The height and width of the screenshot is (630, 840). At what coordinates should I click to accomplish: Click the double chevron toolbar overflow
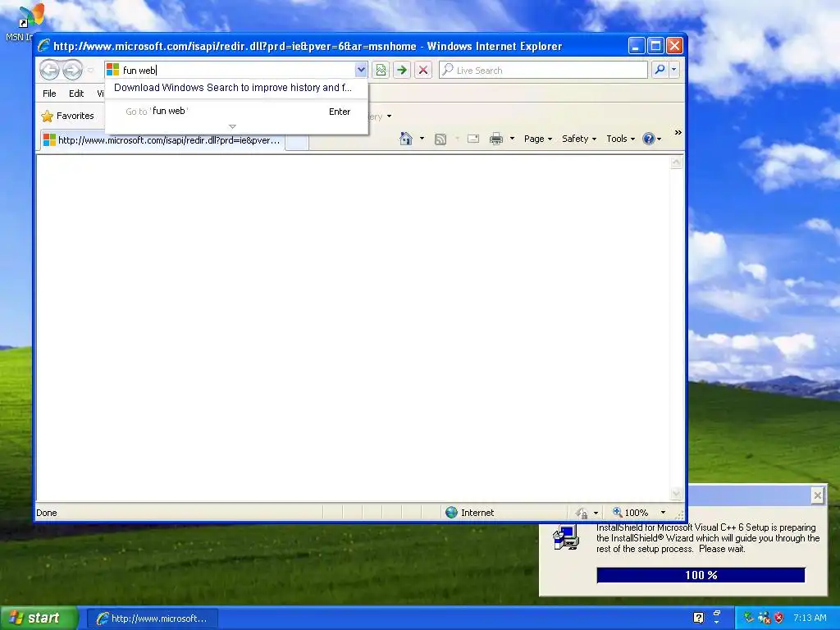[x=678, y=132]
